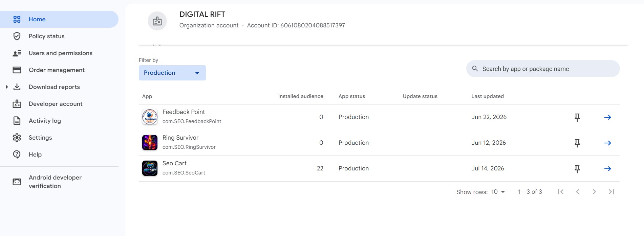
Task: Click the '1 - 3 of 3' pagination text
Action: tap(530, 192)
